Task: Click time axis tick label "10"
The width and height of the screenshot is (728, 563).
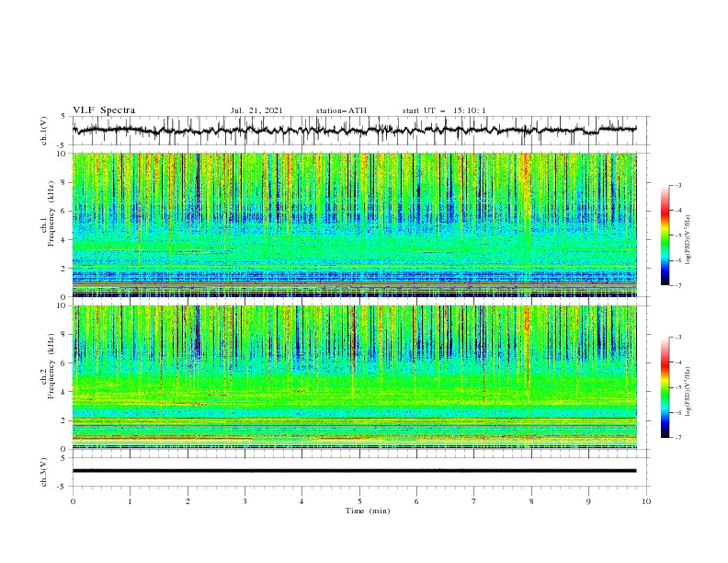Action: 646,501
